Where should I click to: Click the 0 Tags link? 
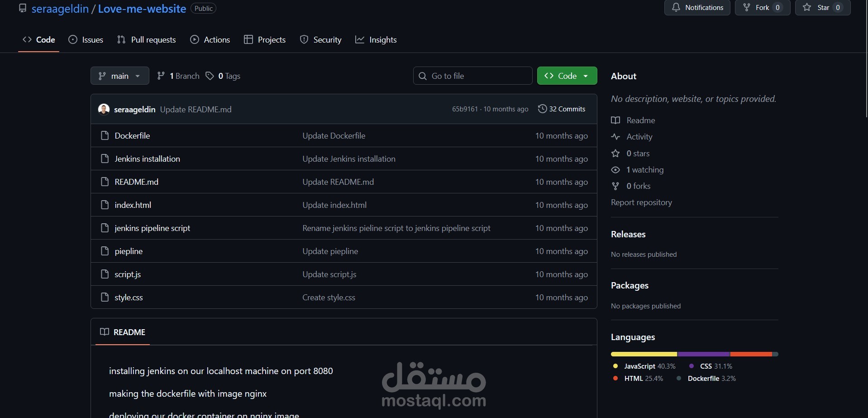[223, 76]
